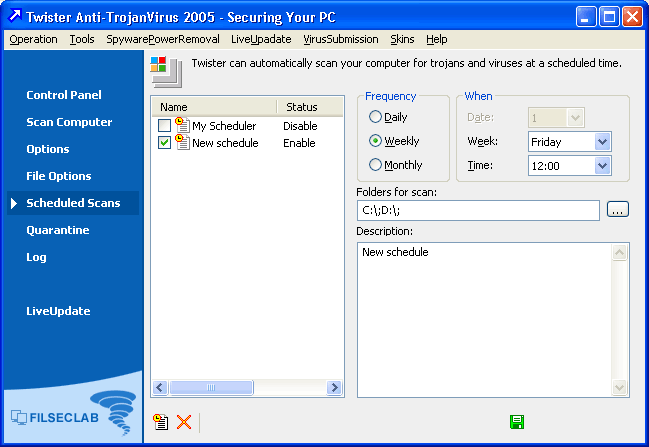Browse folders with the ellipsis button
The height and width of the screenshot is (447, 649).
pos(618,210)
